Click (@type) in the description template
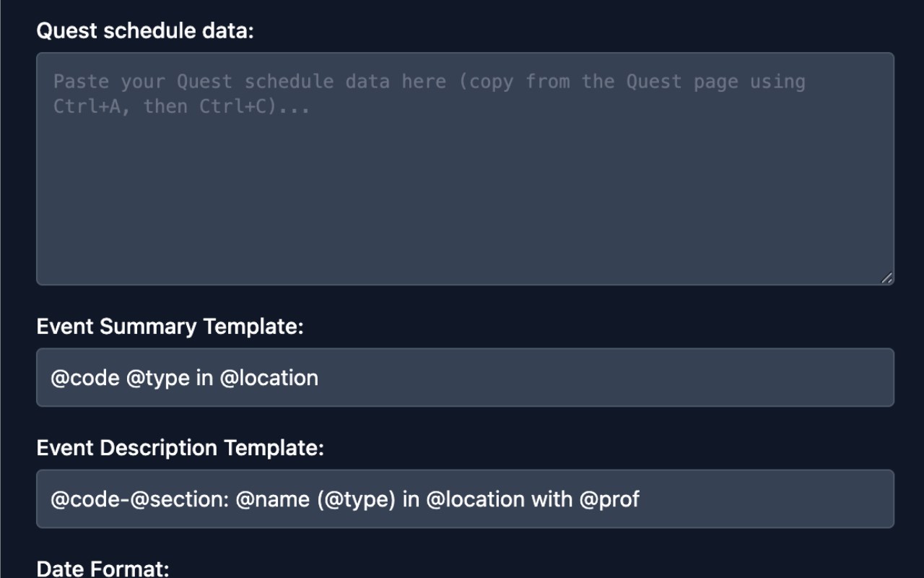This screenshot has height=578, width=924. 356,499
